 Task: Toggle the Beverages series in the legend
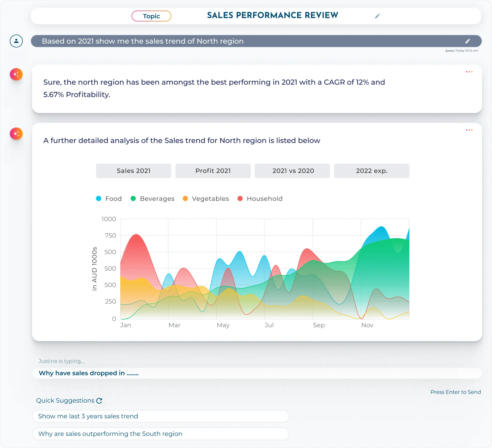click(x=153, y=198)
